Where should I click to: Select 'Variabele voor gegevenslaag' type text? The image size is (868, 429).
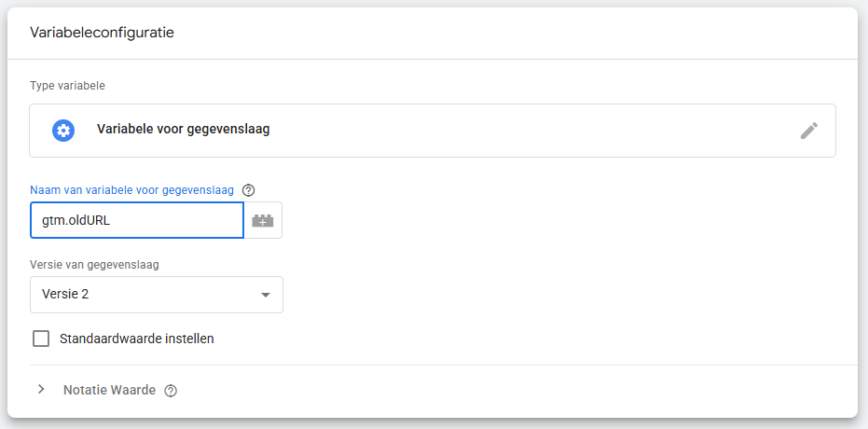coord(183,130)
